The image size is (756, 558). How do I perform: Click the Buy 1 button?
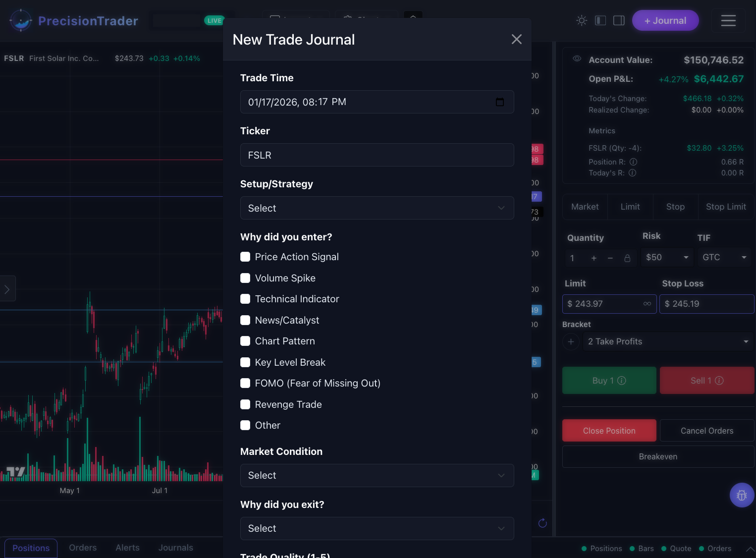click(x=609, y=381)
